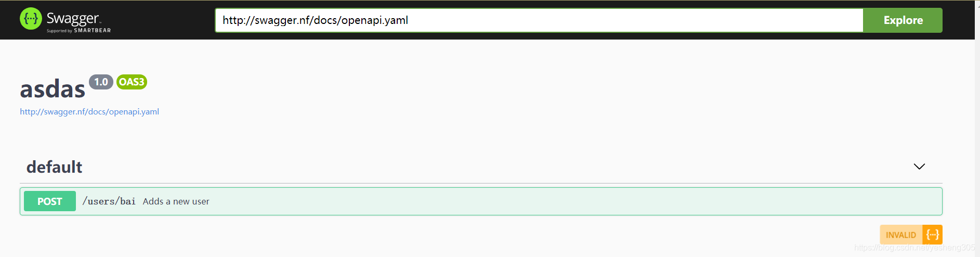Click the 1.0 version badge
The height and width of the screenshot is (257, 980).
point(101,82)
